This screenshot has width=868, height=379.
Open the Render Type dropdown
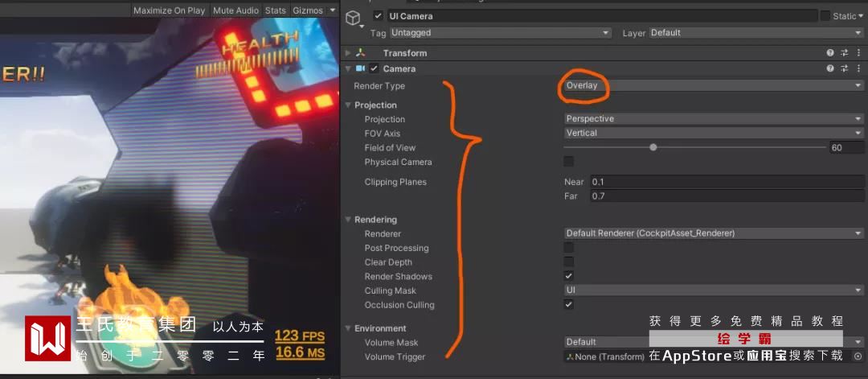click(714, 85)
